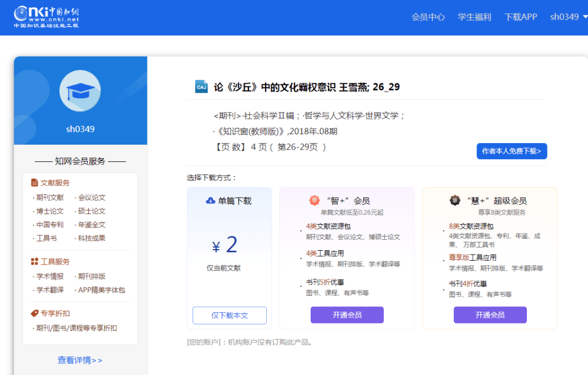Select 博士论文 in sidebar
This screenshot has width=588, height=375.
click(x=50, y=211)
